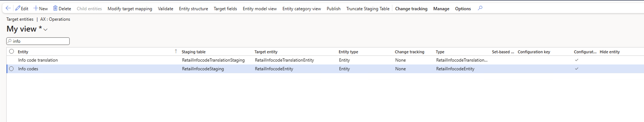Run Validate on the selected entity
The image size is (644, 122).
coord(166,9)
